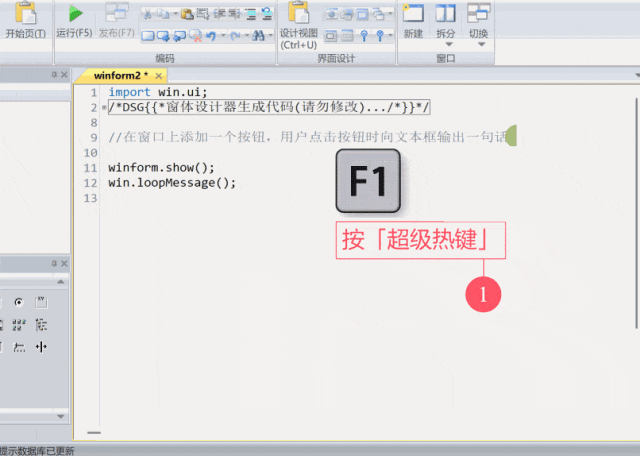
Task: Click the 拆分 split window button
Action: pos(445,20)
